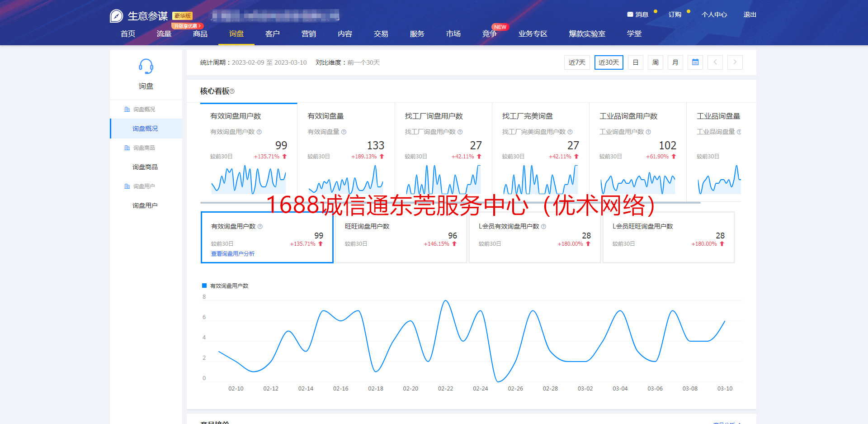Click the 生意参谋 compass logo
Image resolution: width=868 pixels, height=424 pixels.
pos(116,16)
